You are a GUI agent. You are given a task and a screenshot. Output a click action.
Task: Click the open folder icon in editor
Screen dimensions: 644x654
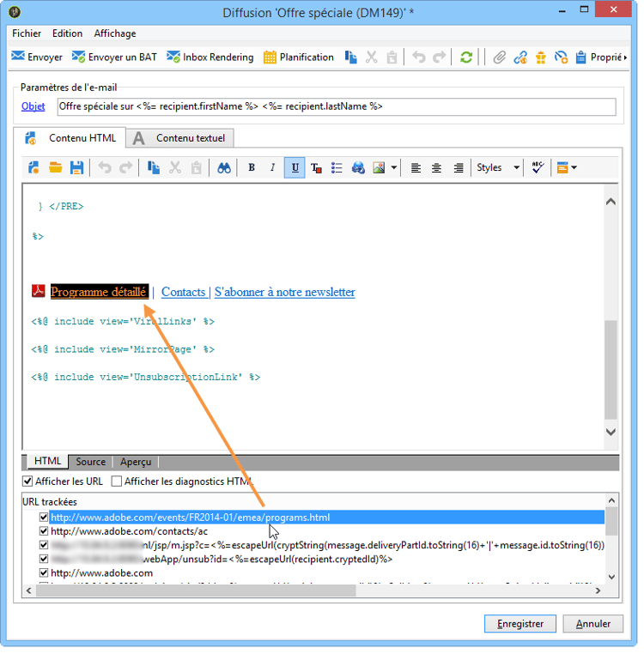point(55,167)
